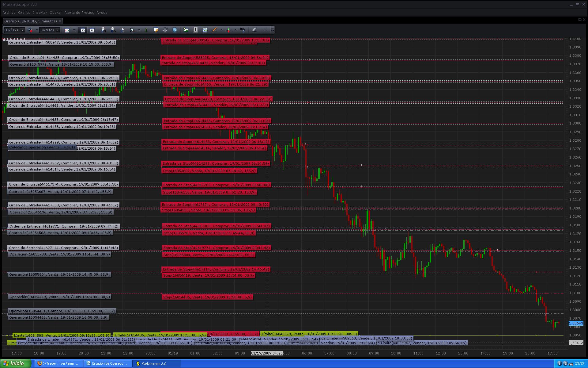
Task: Click the 1,30643 current price marker
Action: click(x=576, y=323)
